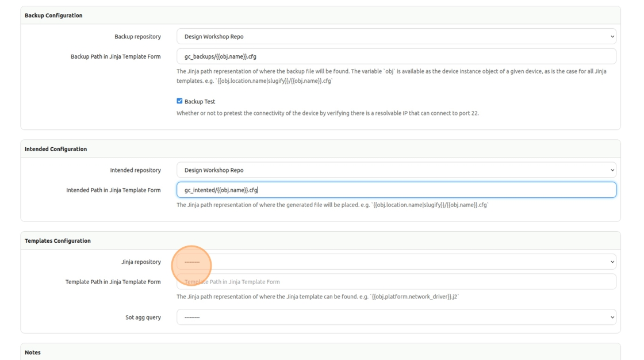Image resolution: width=644 pixels, height=360 pixels.
Task: Click the "Intended repository" field label
Action: (x=135, y=170)
